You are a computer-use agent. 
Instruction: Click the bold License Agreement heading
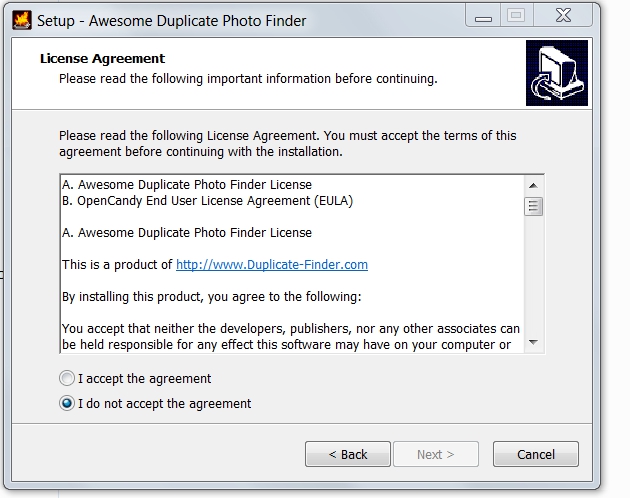(102, 59)
